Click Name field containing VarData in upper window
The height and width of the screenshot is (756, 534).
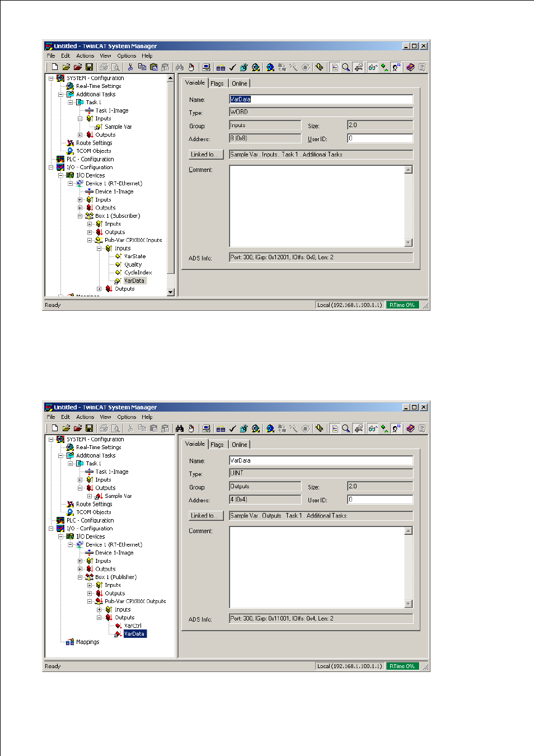(321, 100)
